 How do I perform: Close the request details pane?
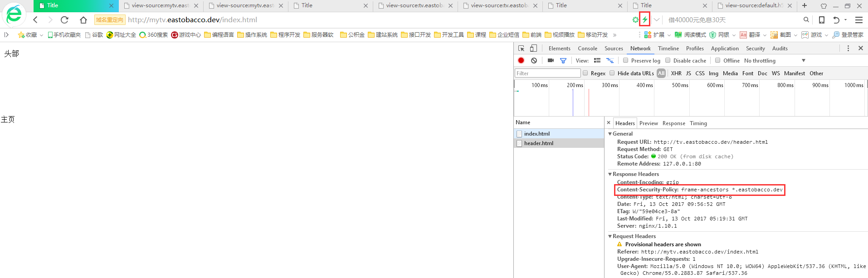[609, 122]
